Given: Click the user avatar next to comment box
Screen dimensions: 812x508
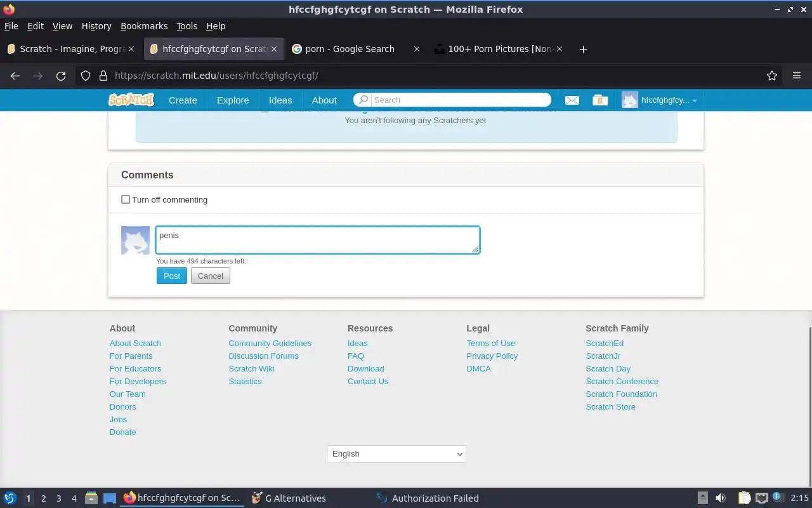Looking at the screenshot, I should pos(135,240).
